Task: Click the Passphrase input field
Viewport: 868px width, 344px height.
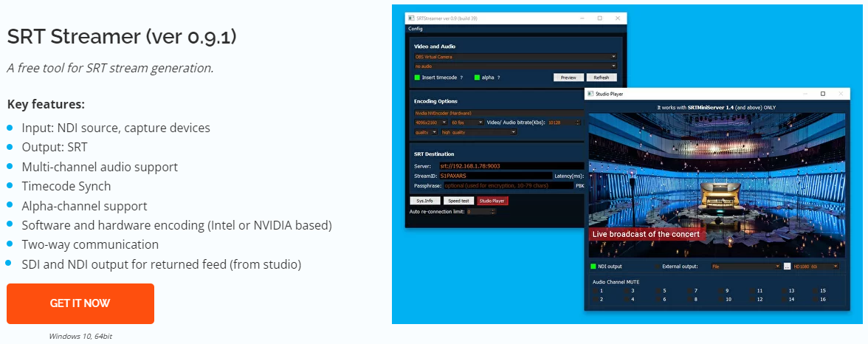Action: pos(508,185)
